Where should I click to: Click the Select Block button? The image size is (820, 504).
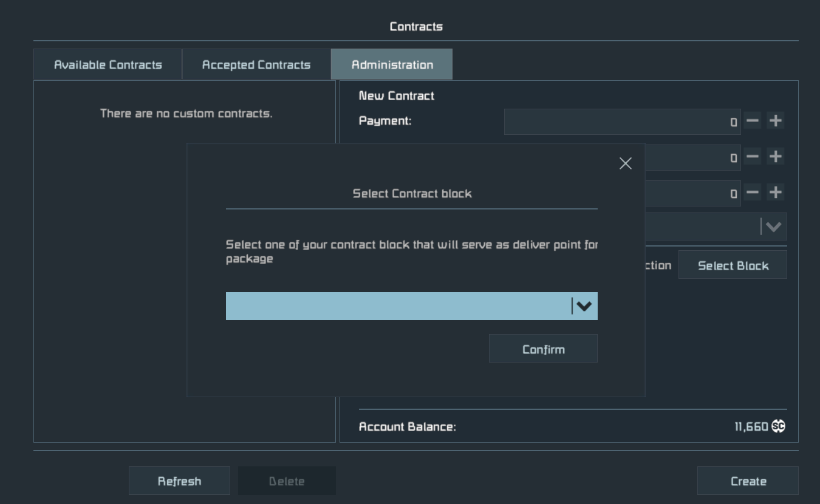733,266
